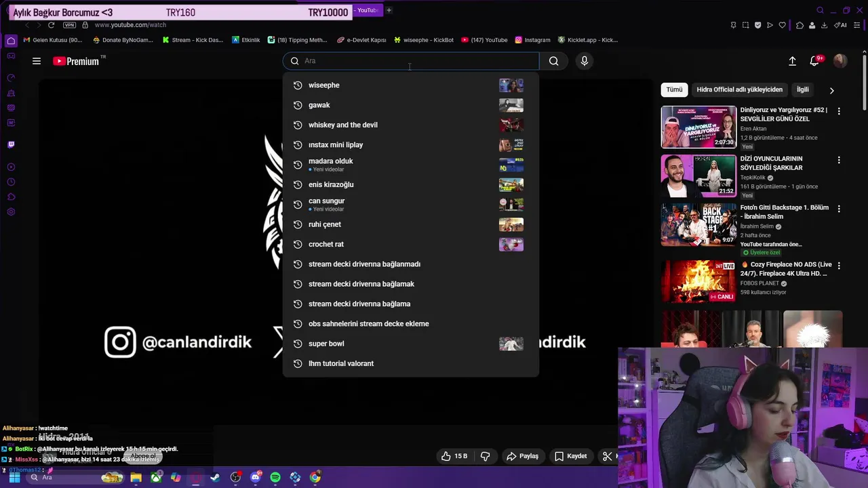This screenshot has width=868, height=488.
Task: Open the snapshot capture tool icon
Action: point(745,25)
